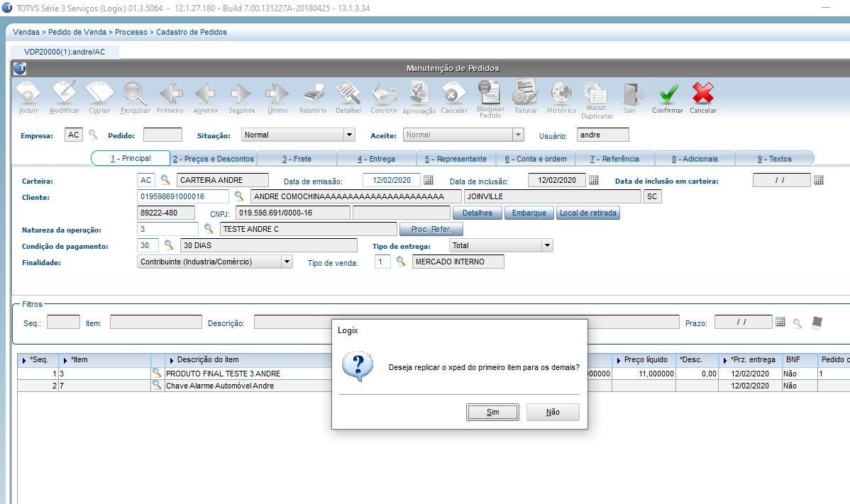Click the Embarque button
Screen dimensions: 850x504
(529, 213)
